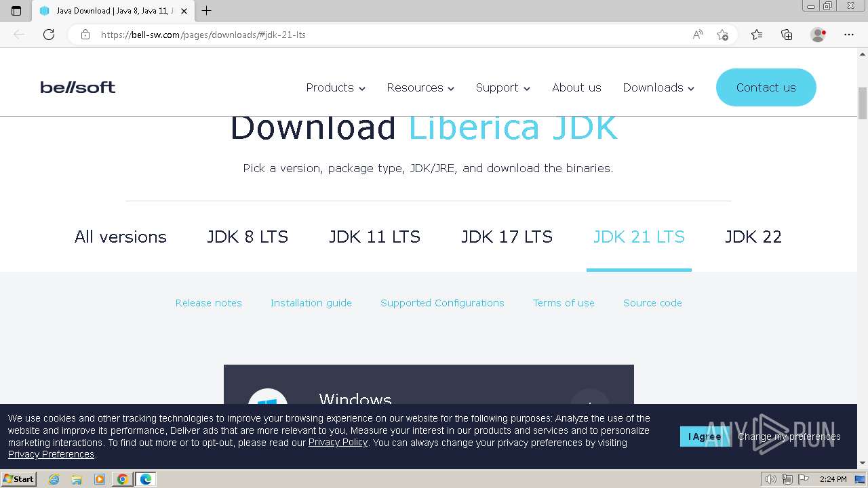Open the Windows Start menu
Viewport: 868px width, 488px height.
[x=19, y=479]
